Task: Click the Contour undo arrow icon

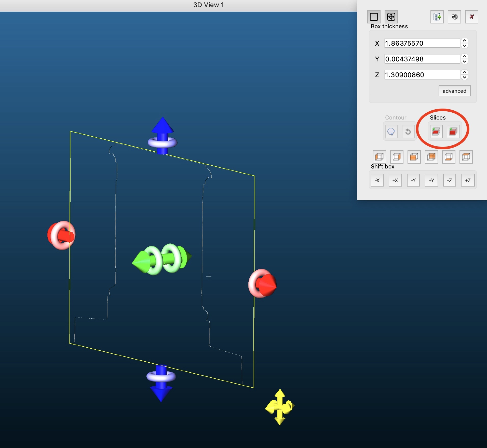Action: tap(408, 131)
